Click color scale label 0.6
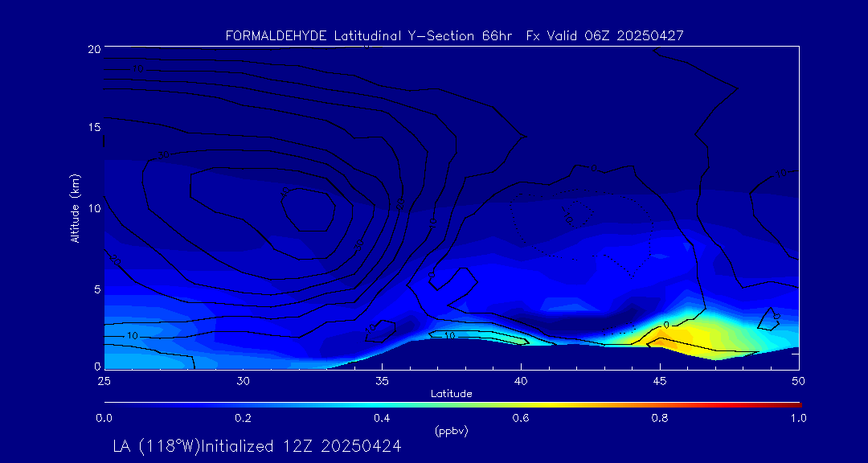Image resolution: width=868 pixels, height=463 pixels. (521, 418)
